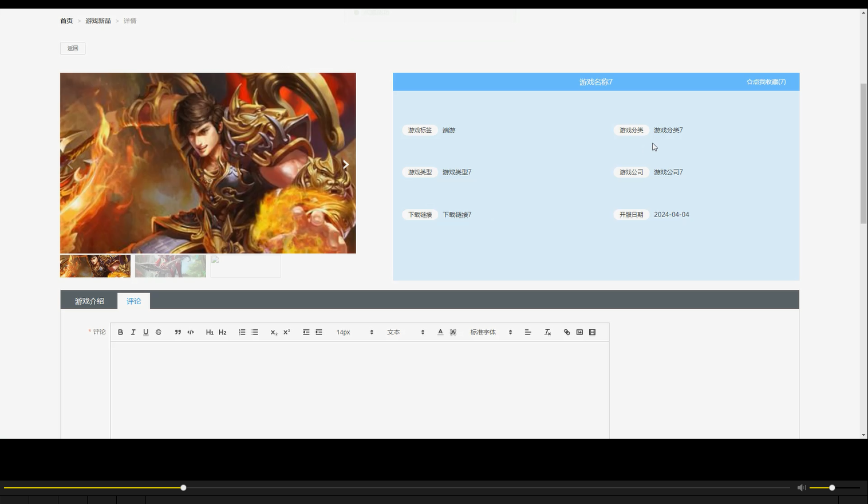Click the 下载链接7 download link text
The width and height of the screenshot is (868, 504).
pos(457,215)
